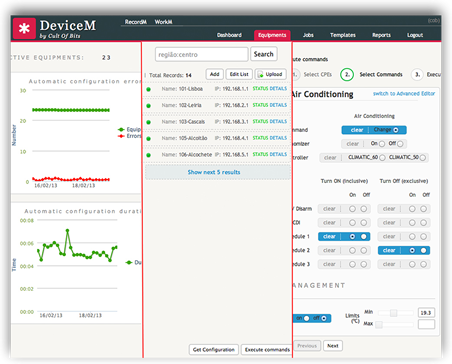452x364 pixels.
Task: Click Logout in the top navigation
Action: point(415,35)
